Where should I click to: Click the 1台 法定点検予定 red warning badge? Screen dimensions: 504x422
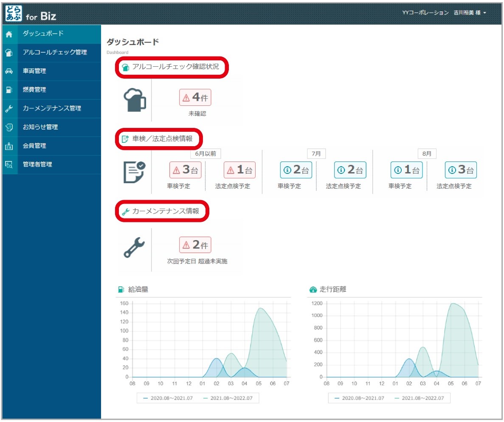pyautogui.click(x=240, y=170)
